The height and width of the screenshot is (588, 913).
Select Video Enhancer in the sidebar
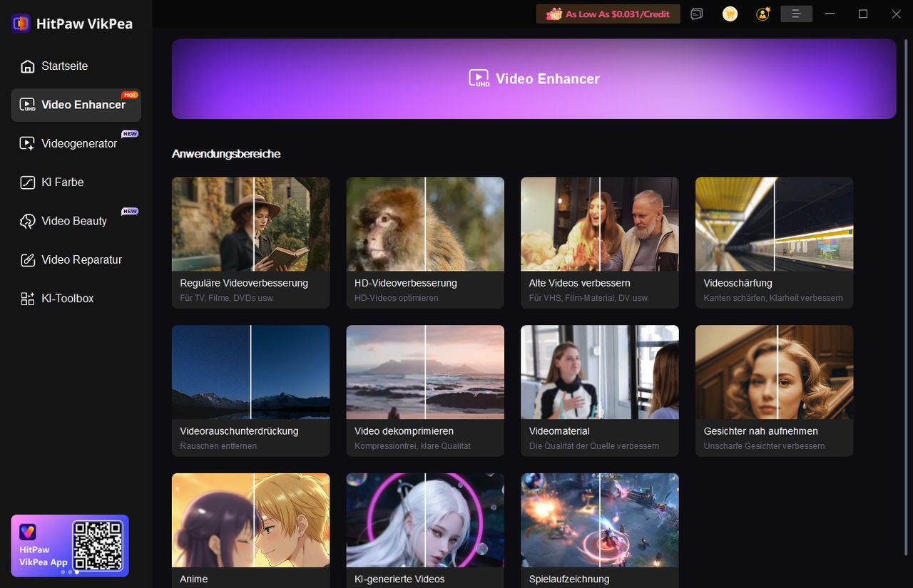click(76, 105)
